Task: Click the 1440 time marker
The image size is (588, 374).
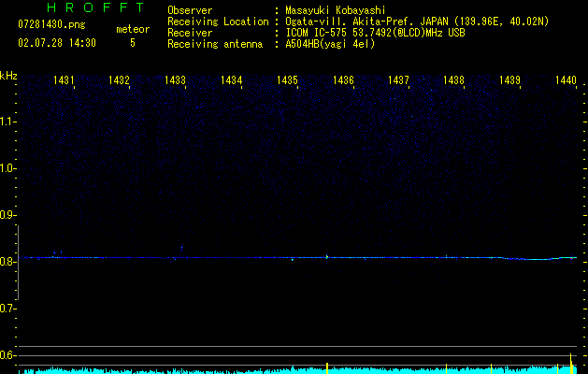Action: click(x=566, y=79)
